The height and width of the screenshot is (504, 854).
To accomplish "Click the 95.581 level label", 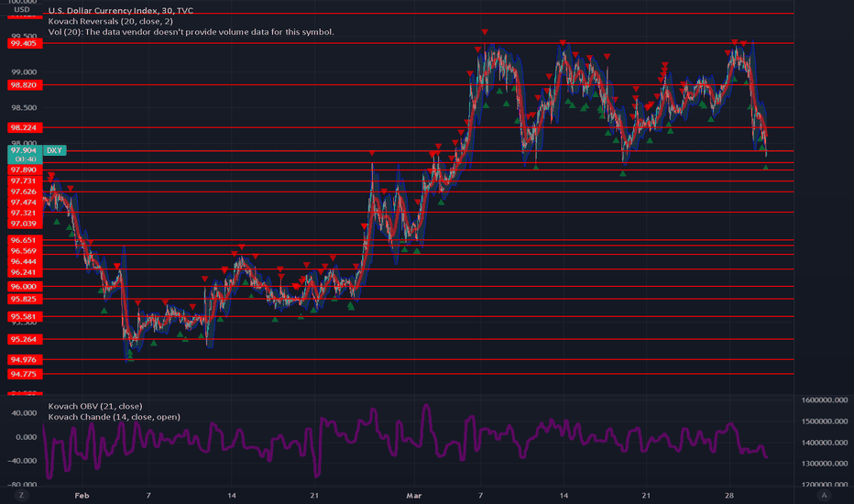I will (25, 316).
